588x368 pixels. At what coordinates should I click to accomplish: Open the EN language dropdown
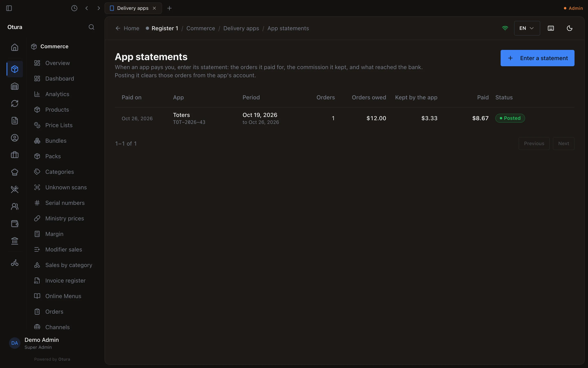click(527, 28)
